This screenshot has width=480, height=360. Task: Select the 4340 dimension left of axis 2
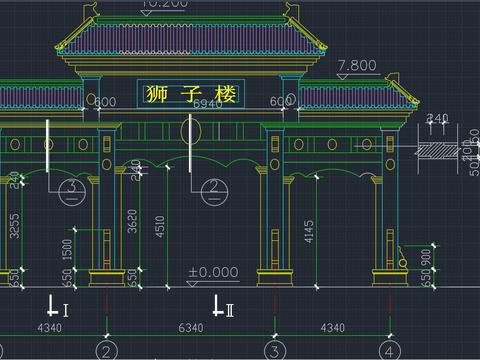tap(49, 328)
